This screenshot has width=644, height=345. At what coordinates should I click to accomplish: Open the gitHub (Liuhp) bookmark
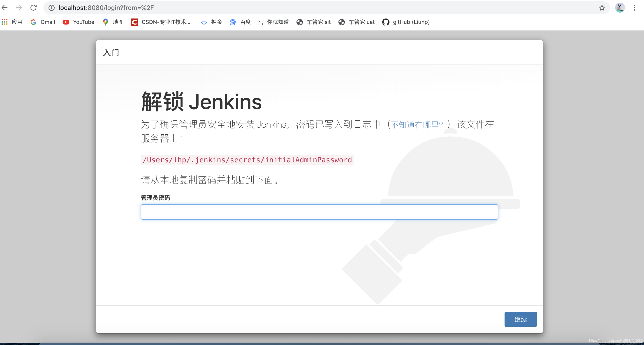click(406, 22)
